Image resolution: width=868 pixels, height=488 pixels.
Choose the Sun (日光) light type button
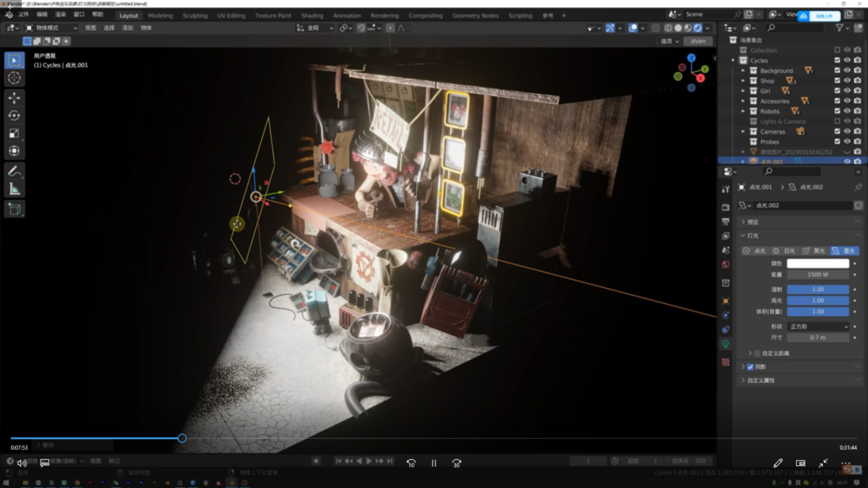pyautogui.click(x=784, y=251)
